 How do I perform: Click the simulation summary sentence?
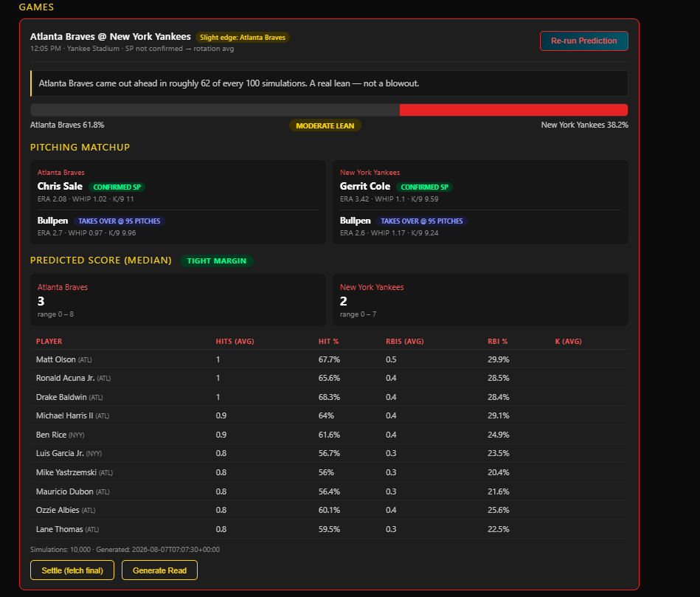point(229,83)
